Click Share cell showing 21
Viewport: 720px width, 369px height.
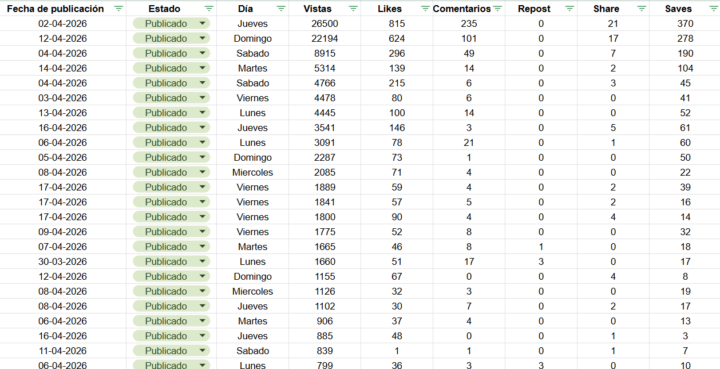tap(613, 23)
